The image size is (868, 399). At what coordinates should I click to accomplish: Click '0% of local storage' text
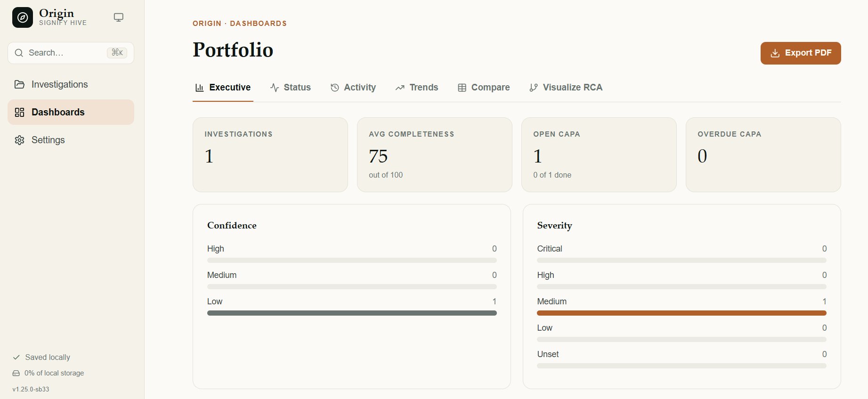54,373
